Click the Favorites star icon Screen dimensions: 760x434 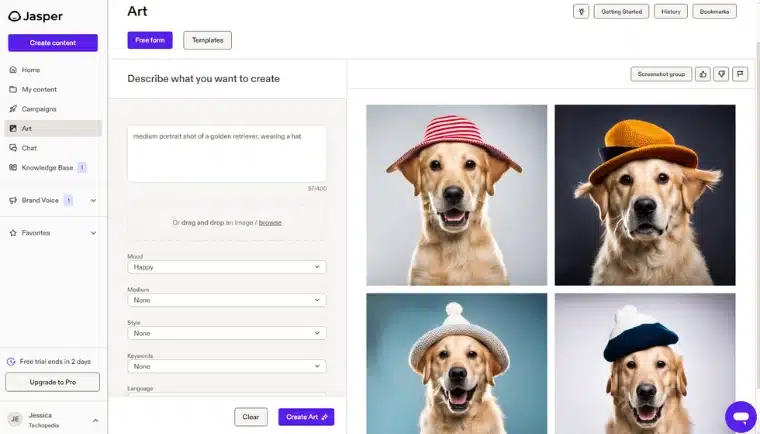point(13,233)
